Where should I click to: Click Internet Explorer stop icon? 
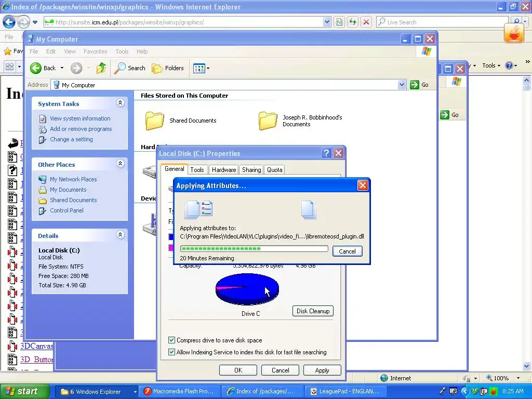366,22
